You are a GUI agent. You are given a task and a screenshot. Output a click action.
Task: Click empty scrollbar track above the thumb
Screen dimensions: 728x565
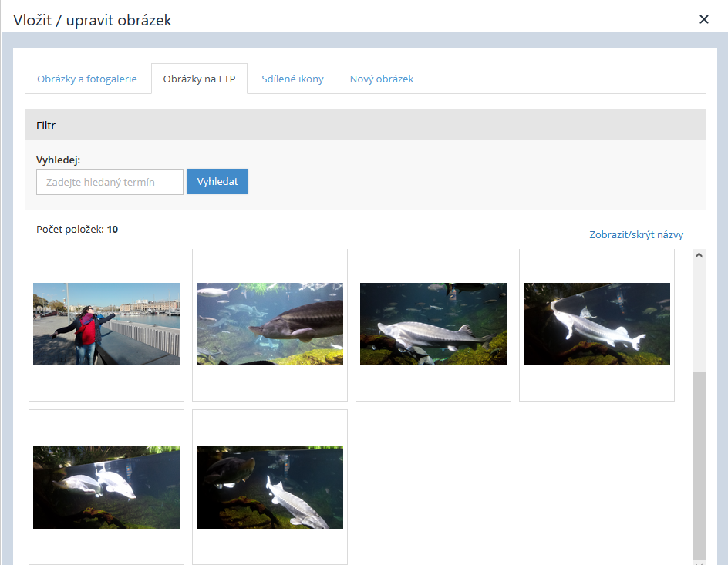click(699, 316)
